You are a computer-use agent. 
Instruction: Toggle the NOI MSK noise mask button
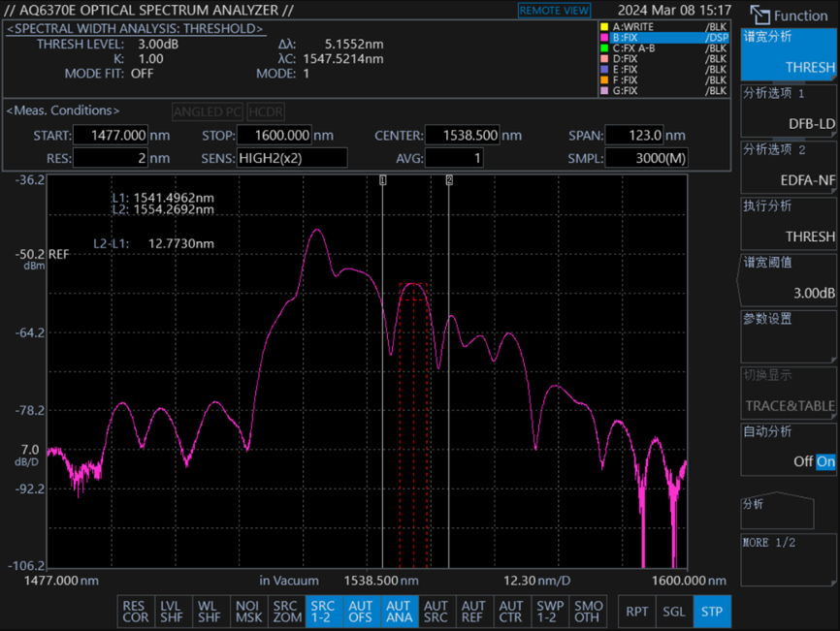(248, 612)
